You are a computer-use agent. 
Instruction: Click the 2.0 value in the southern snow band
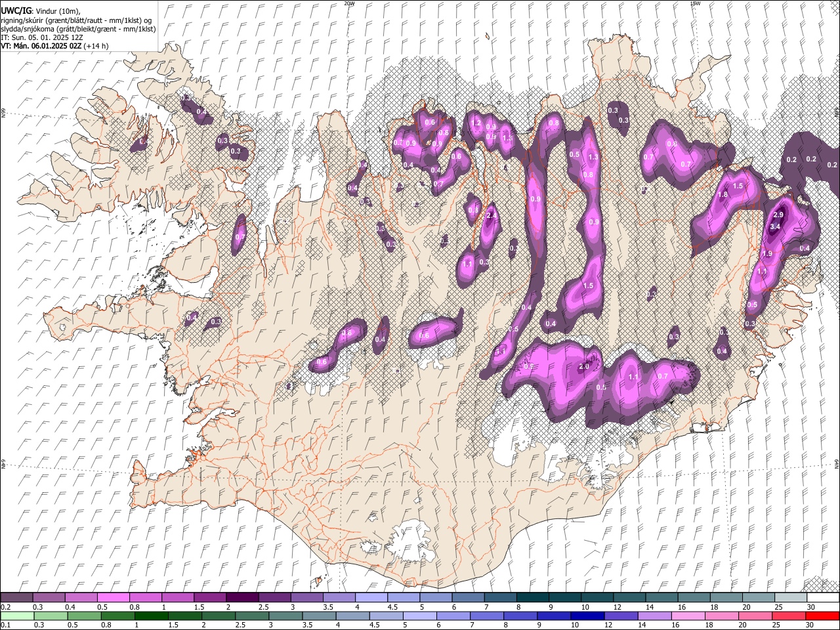coord(584,367)
